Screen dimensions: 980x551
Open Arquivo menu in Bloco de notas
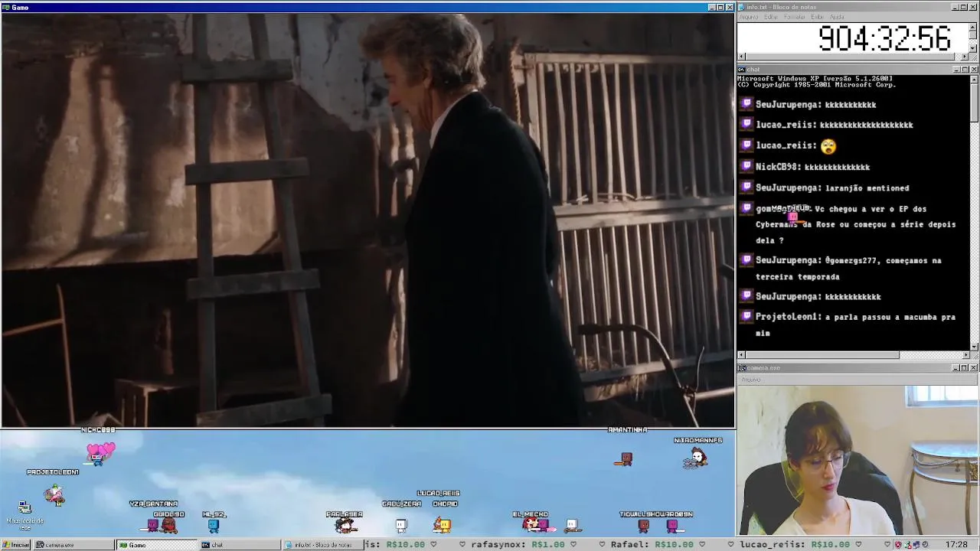(x=748, y=17)
